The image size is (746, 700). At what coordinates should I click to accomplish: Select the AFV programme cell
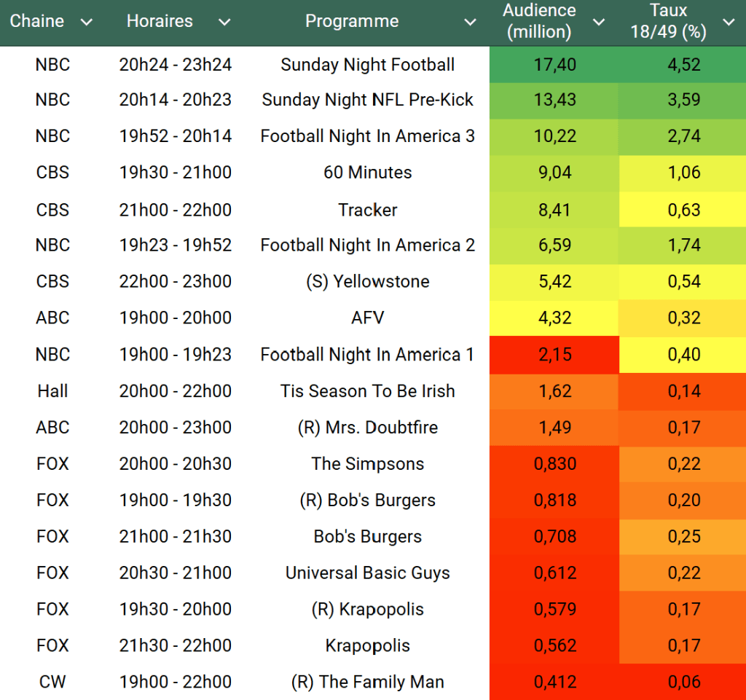[367, 318]
